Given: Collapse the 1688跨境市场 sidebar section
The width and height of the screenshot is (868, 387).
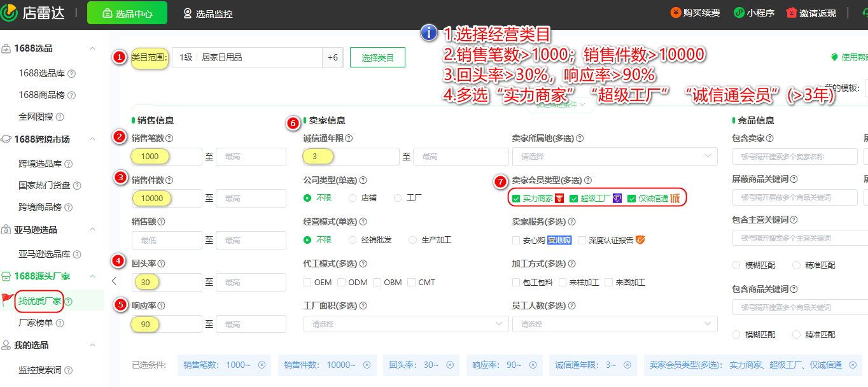Looking at the screenshot, I should coord(94,139).
